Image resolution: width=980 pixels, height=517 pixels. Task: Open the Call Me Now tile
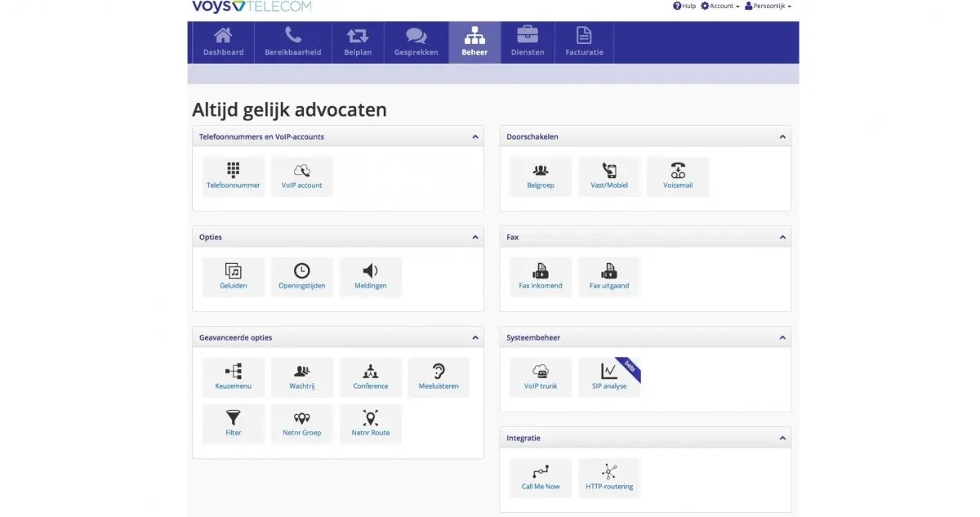pos(541,478)
